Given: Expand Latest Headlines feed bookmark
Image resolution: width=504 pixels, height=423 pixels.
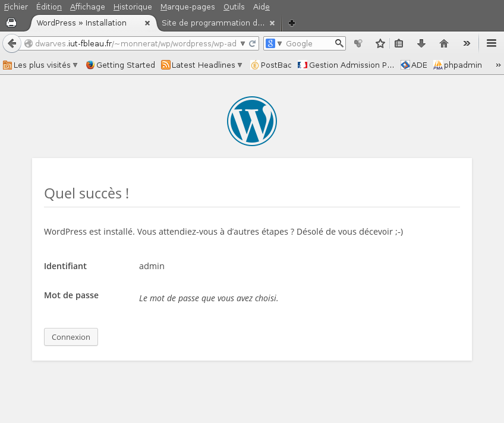Looking at the screenshot, I should 201,65.
